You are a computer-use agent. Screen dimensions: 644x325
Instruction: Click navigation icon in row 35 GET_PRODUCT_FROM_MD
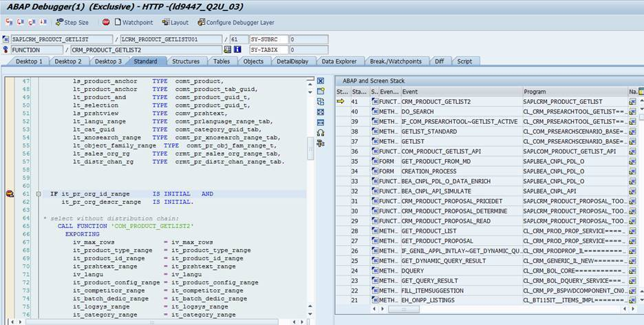632,162
